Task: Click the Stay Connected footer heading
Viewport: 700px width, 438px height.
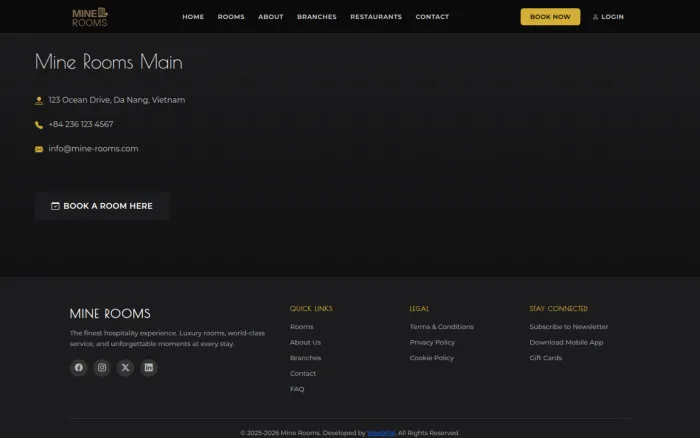Action: (558, 309)
